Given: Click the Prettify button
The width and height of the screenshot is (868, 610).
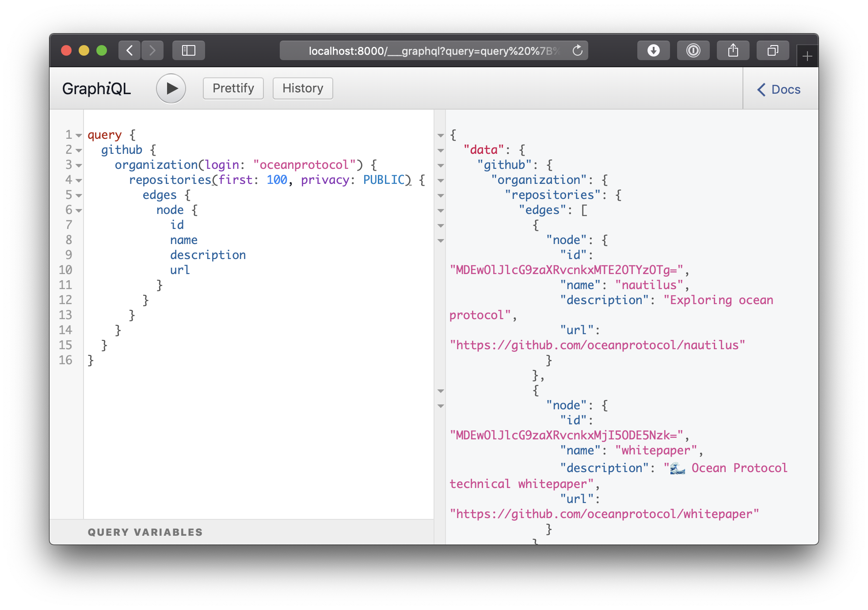Looking at the screenshot, I should (233, 88).
